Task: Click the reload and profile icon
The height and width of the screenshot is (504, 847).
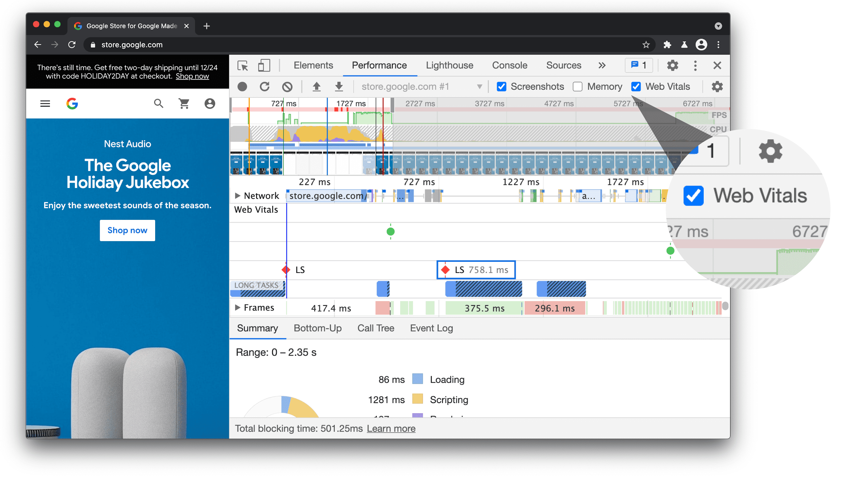Action: tap(265, 86)
